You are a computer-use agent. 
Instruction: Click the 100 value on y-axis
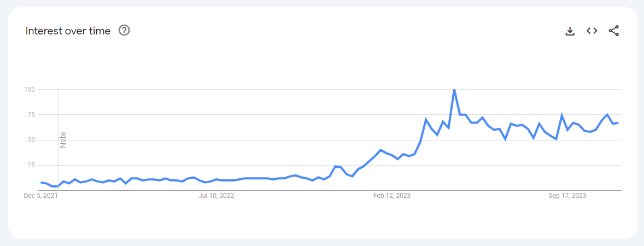pyautogui.click(x=30, y=89)
